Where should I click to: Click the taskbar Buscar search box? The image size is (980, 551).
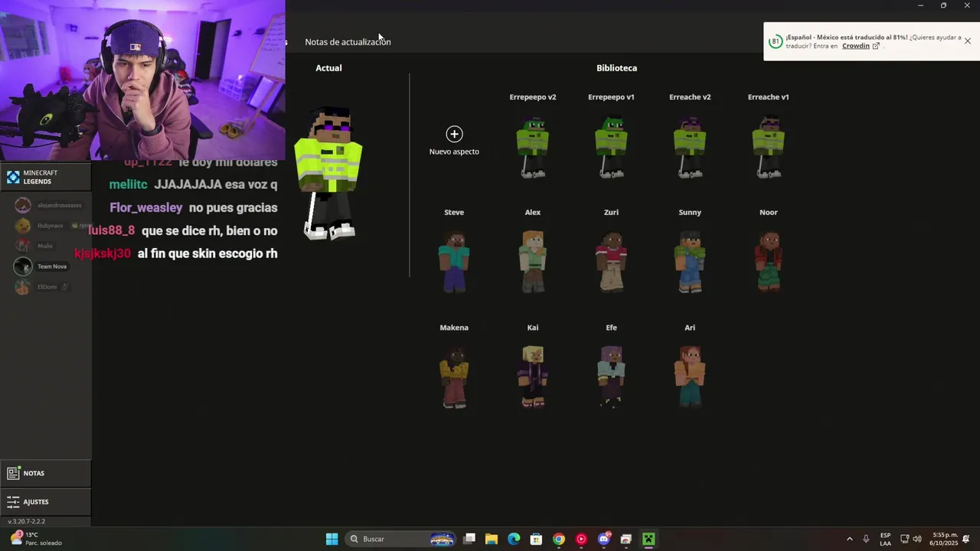[400, 539]
